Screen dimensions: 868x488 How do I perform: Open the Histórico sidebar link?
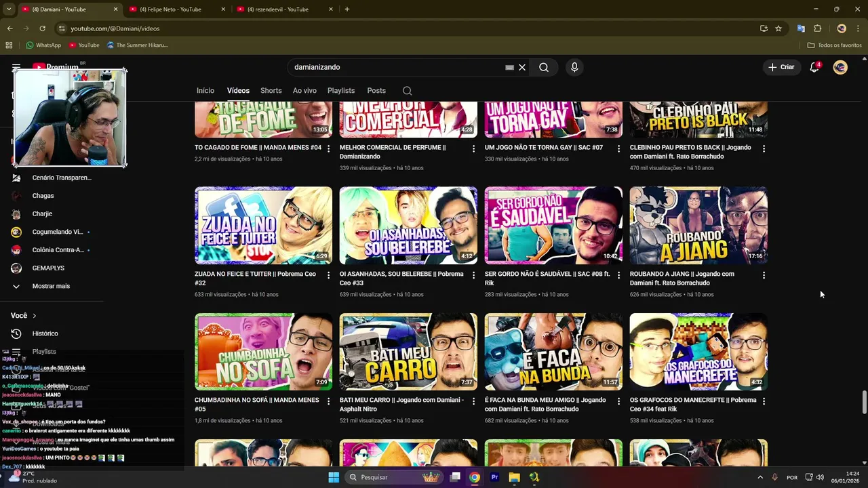click(x=45, y=333)
